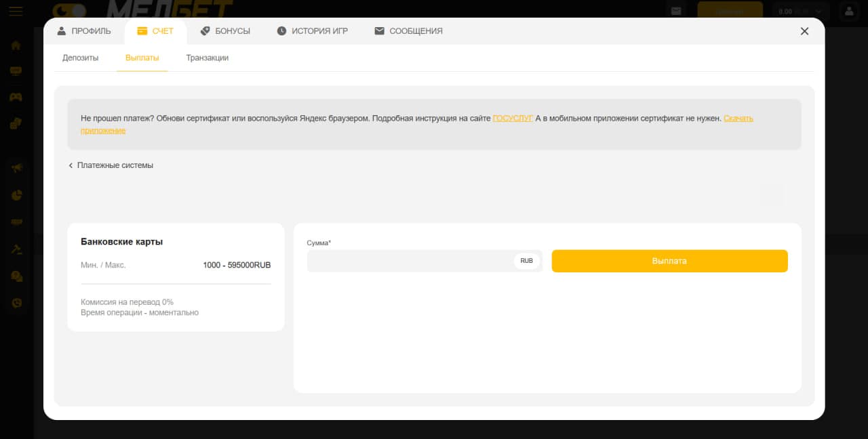Click the phone support icon in the sidebar
This screenshot has width=868, height=439.
(x=16, y=303)
